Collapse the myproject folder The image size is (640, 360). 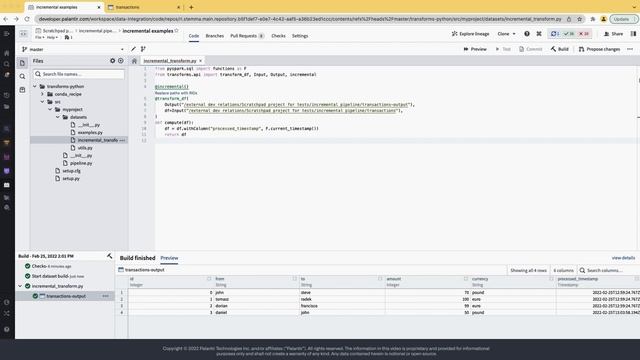point(50,109)
